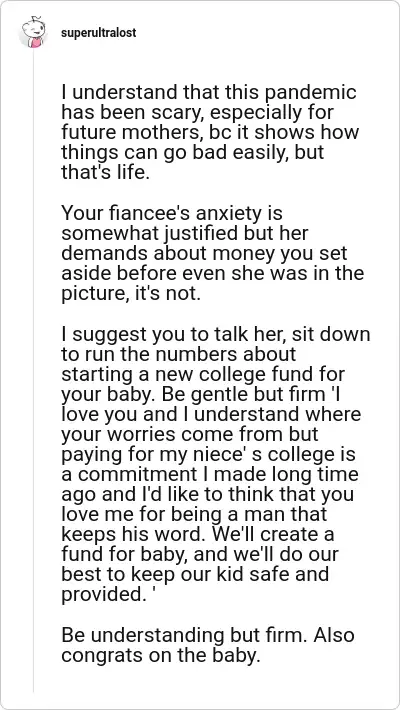Click the line 'picture, it's not.'

coord(130,293)
